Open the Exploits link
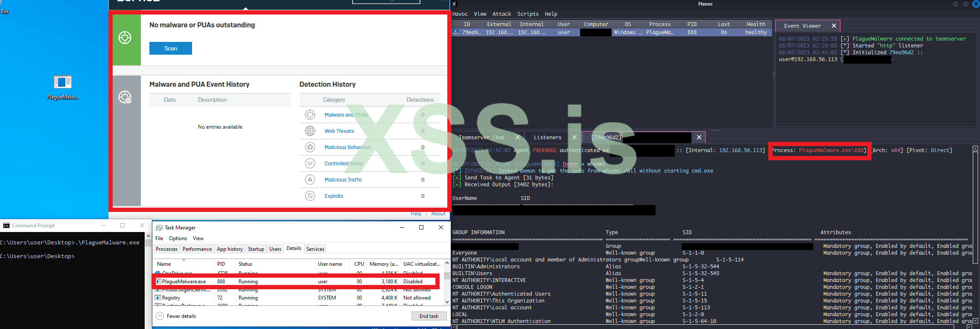 click(x=334, y=196)
